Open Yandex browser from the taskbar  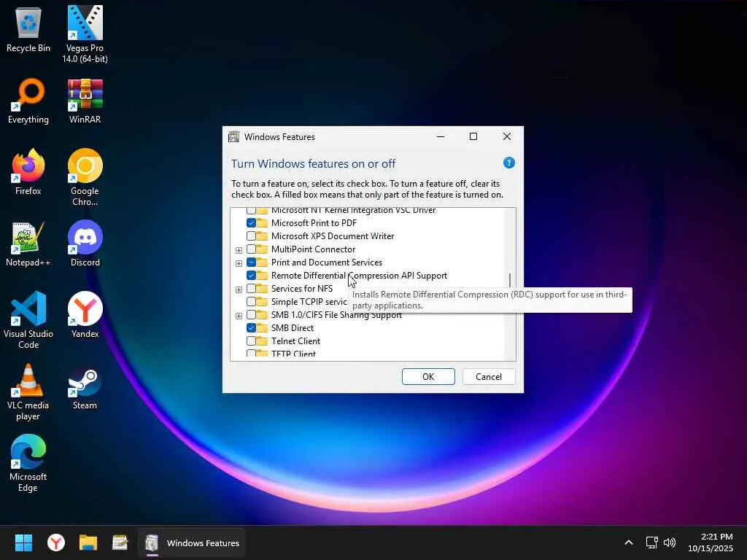(55, 542)
